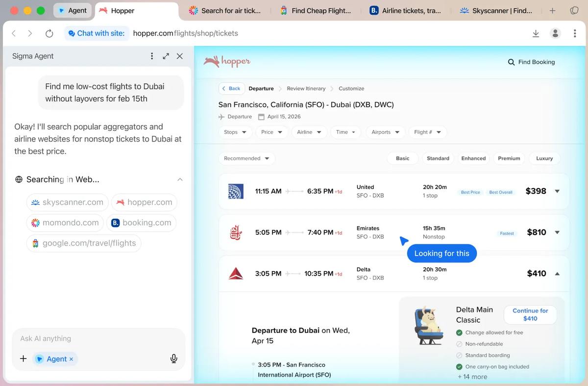
Task: Select the Premium fare class
Action: pos(509,158)
